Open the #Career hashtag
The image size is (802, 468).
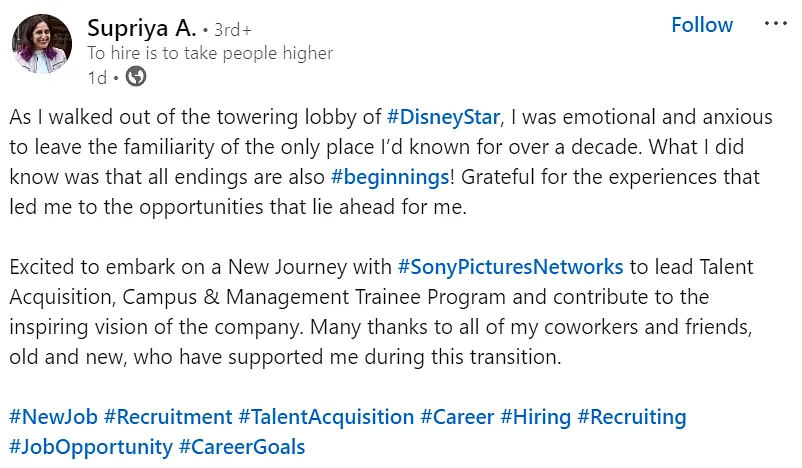pyautogui.click(x=457, y=417)
